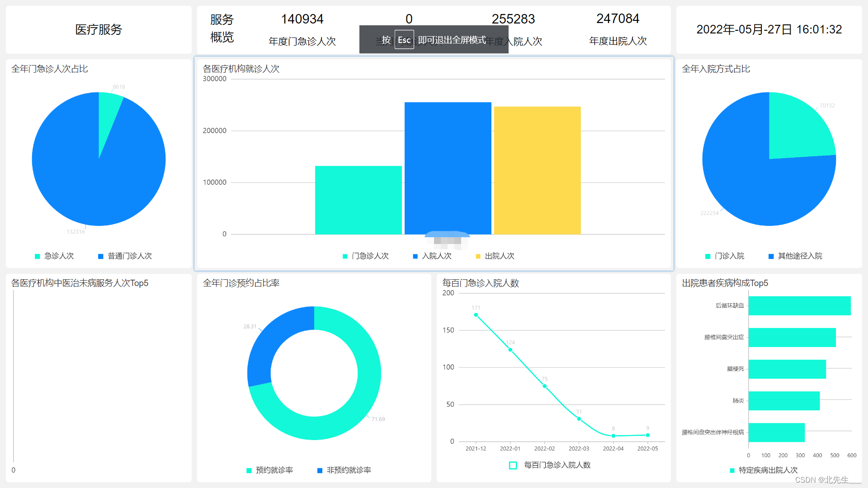Image resolution: width=868 pixels, height=488 pixels.
Task: Click the 300000 y-axis label
Action: coord(215,79)
